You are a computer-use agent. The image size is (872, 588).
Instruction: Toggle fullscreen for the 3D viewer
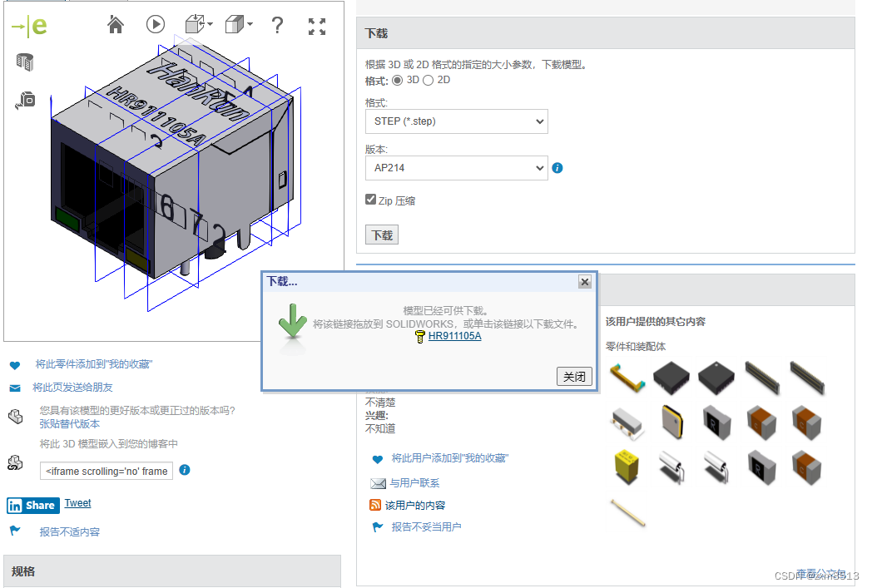317,26
